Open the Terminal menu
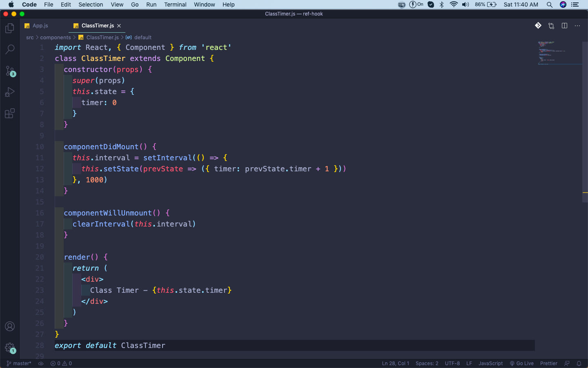The image size is (588, 368). click(175, 4)
